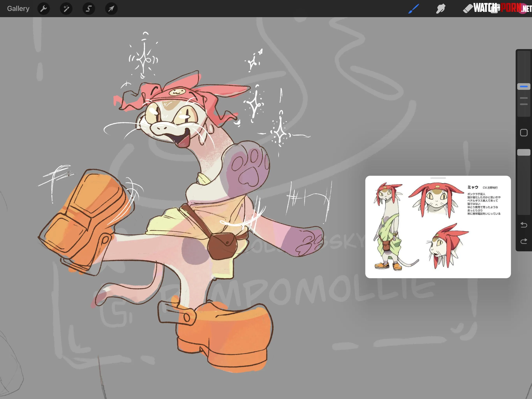The height and width of the screenshot is (399, 532).
Task: Click the brush size slider handle
Action: click(x=524, y=86)
